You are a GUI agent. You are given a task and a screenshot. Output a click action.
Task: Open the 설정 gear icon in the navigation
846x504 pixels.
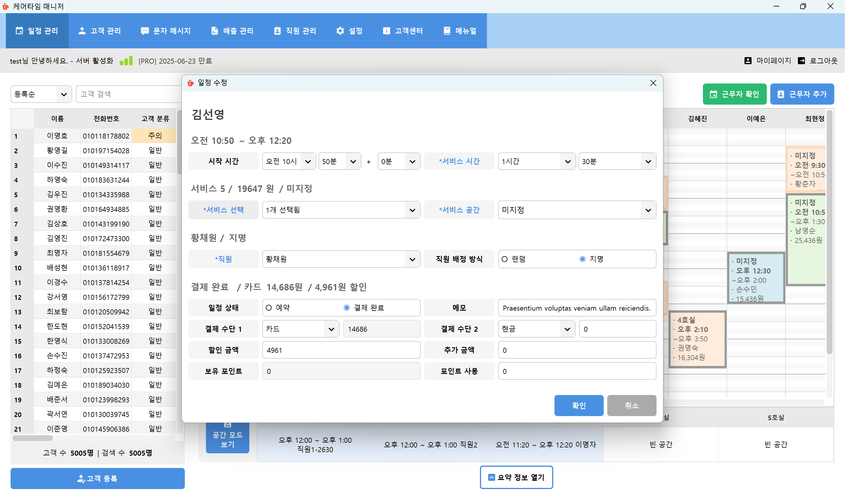tap(340, 30)
